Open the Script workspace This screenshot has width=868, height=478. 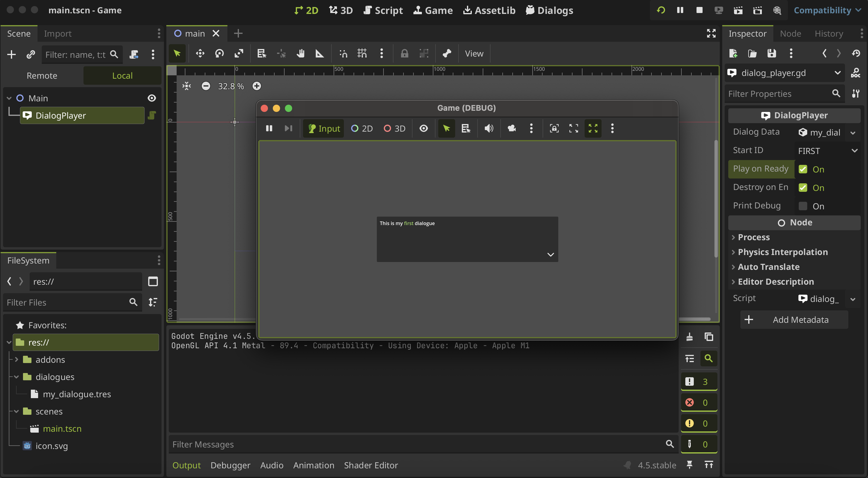click(383, 10)
